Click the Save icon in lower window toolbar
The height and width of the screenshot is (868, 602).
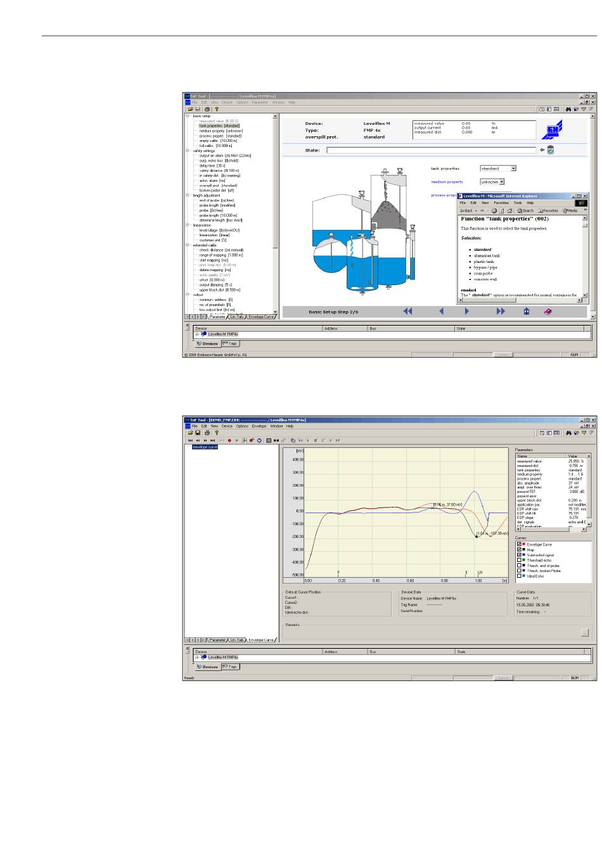(198, 433)
